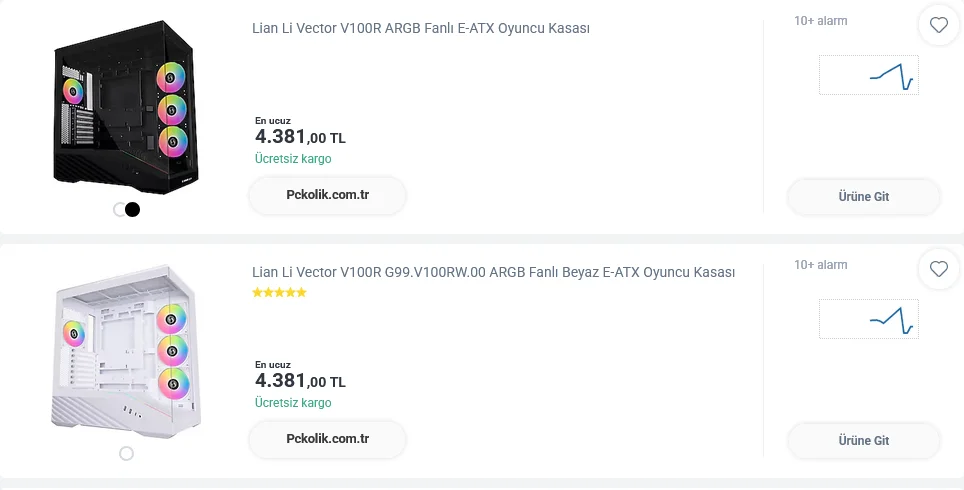964x490 pixels.
Task: Click Pckolik.com.tr seller button for black case
Action: tap(327, 195)
